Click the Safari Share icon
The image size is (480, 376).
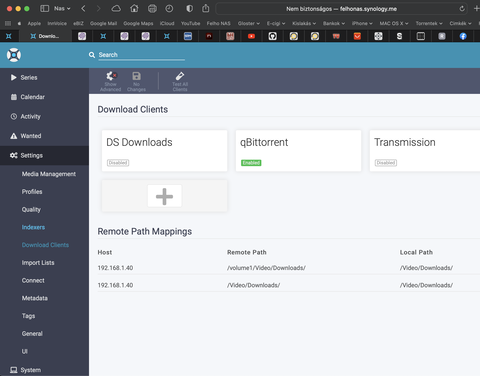click(206, 8)
